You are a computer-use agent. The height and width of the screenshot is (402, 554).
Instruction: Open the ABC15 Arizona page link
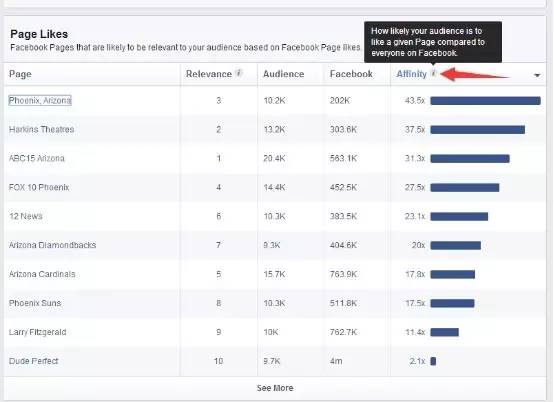coord(37,158)
